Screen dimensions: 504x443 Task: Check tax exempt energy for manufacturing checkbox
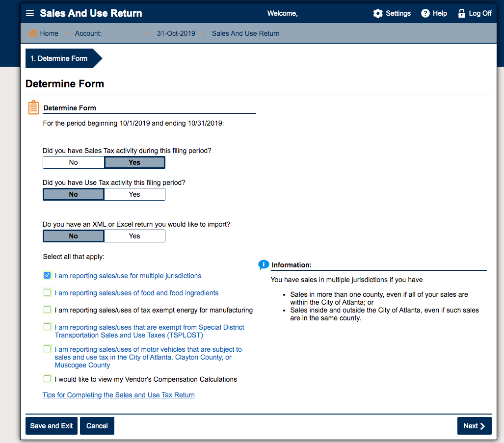pyautogui.click(x=47, y=310)
